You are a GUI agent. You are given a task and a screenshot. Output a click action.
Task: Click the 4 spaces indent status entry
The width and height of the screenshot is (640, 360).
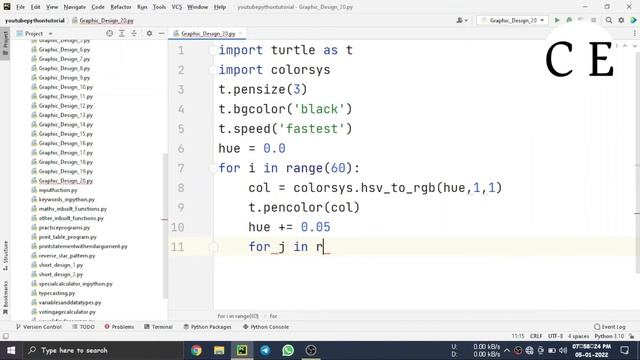tap(578, 336)
